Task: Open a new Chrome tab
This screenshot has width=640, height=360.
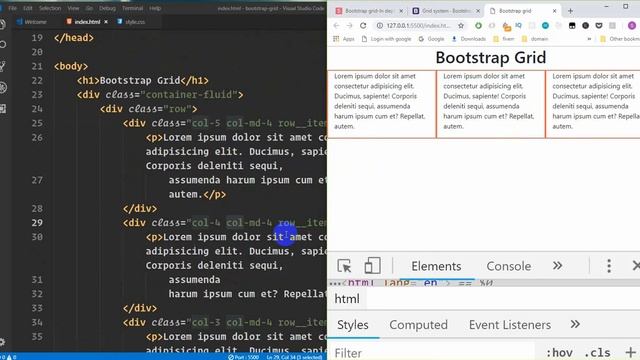Action: click(570, 11)
